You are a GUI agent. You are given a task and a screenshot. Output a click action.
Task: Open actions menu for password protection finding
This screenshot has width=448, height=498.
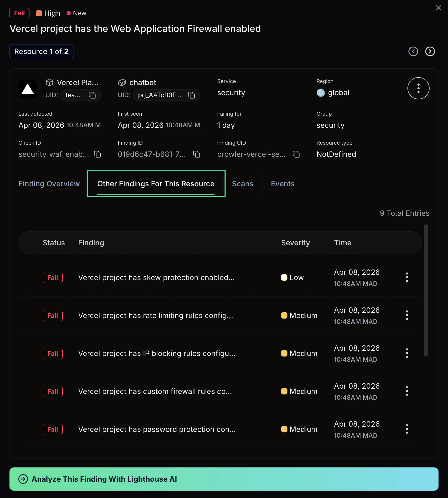407,429
